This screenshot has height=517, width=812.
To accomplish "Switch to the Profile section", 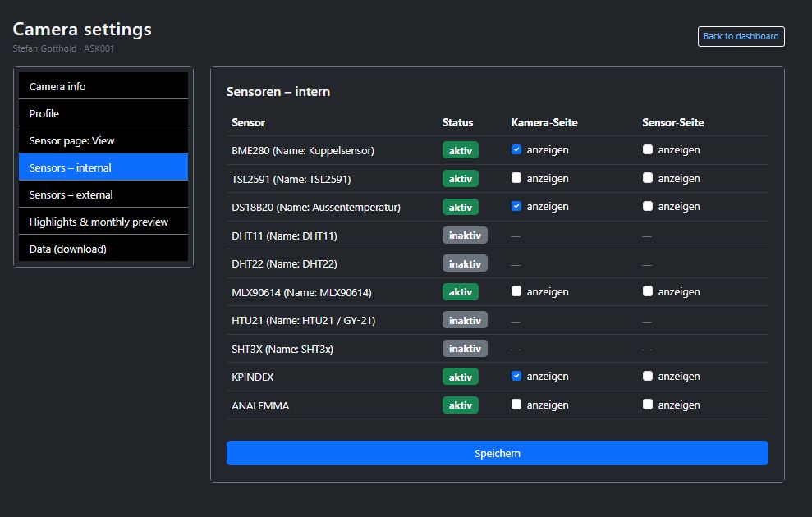I will pyautogui.click(x=103, y=112).
